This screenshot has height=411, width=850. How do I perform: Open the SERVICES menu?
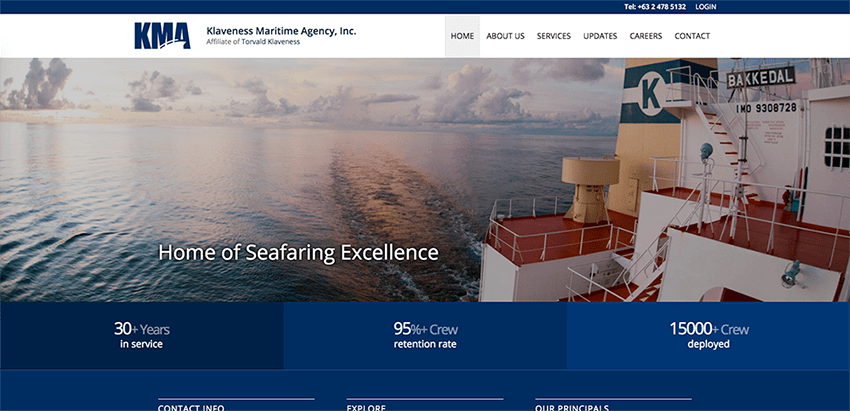pyautogui.click(x=553, y=36)
